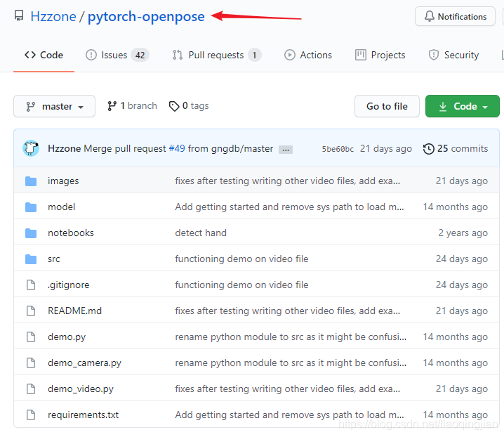Click folder icon beside notebooks

[31, 233]
